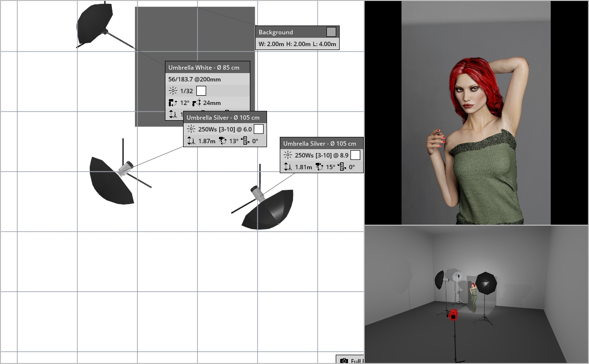Click the Umbrella White light color swatch
Screen dimensions: 589x364
point(201,91)
